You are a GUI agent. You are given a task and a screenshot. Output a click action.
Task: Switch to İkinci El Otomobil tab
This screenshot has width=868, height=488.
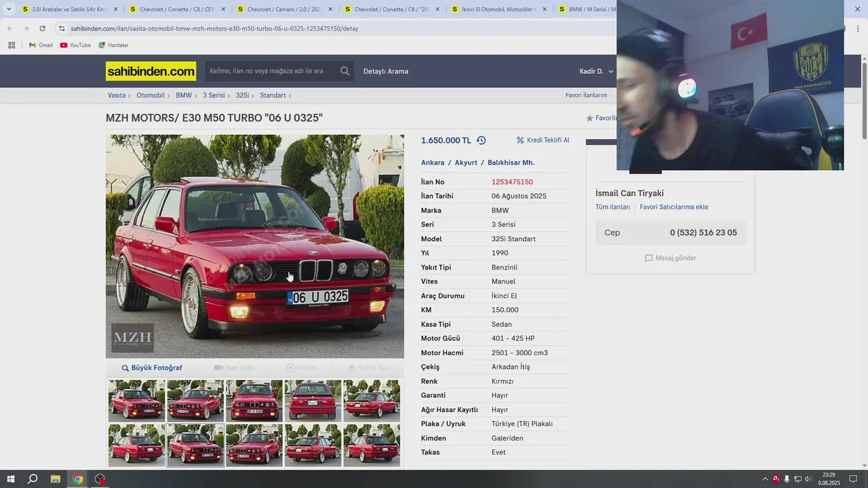click(x=498, y=9)
